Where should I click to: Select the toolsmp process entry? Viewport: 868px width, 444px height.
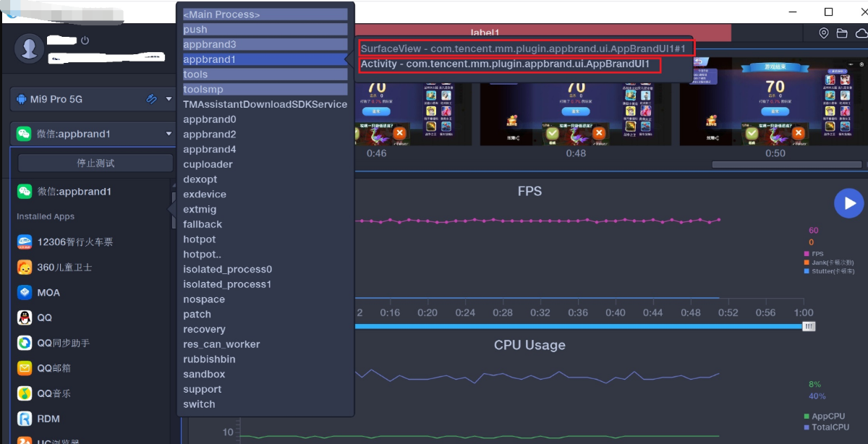pyautogui.click(x=265, y=90)
